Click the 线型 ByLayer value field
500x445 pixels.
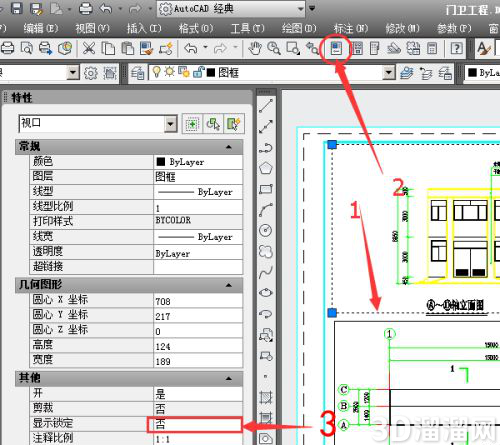[198, 192]
